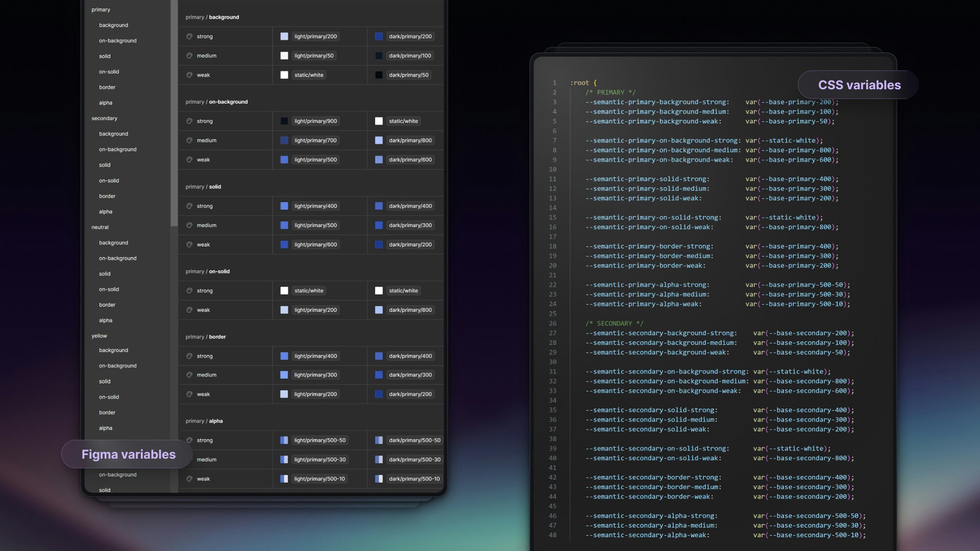Click the color icon of medium in primary / on-background

189,140
